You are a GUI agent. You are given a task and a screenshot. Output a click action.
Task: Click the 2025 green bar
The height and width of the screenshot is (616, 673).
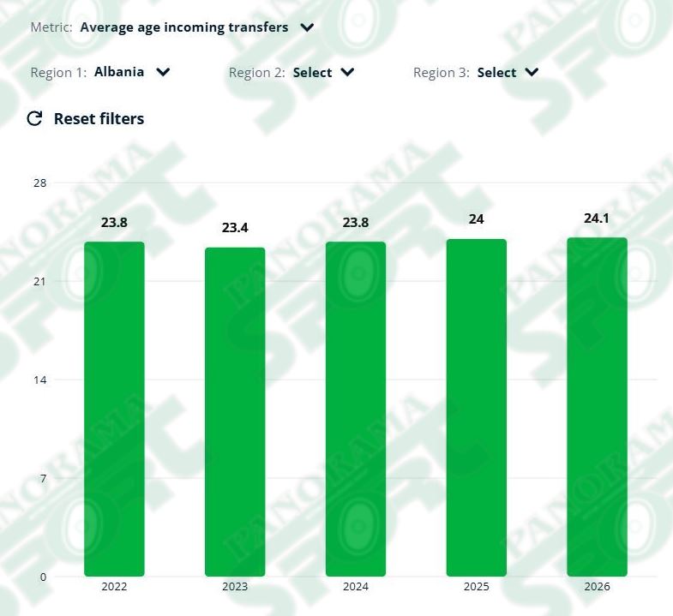(477, 408)
